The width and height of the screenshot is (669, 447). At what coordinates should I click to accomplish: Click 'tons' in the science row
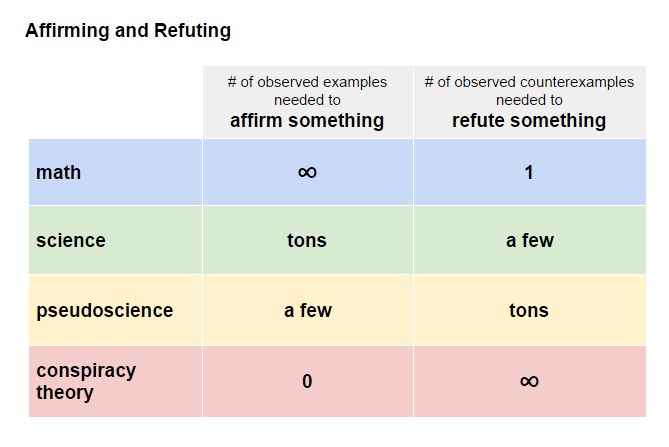[x=307, y=241]
